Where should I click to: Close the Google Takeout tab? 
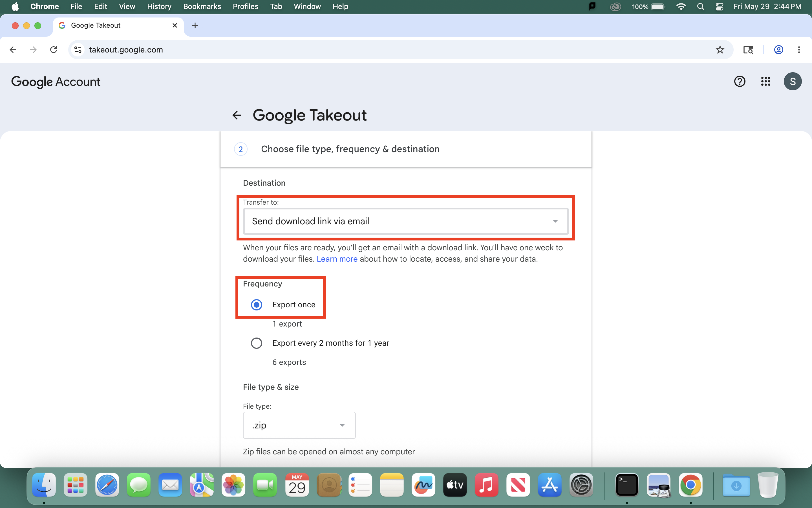[x=175, y=25]
